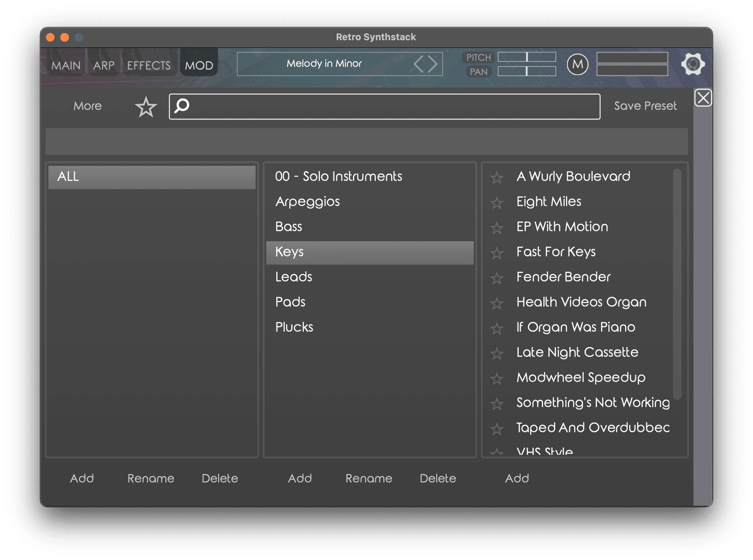Image resolution: width=753 pixels, height=560 pixels.
Task: Star the Fender Bender preset
Action: pos(497,278)
